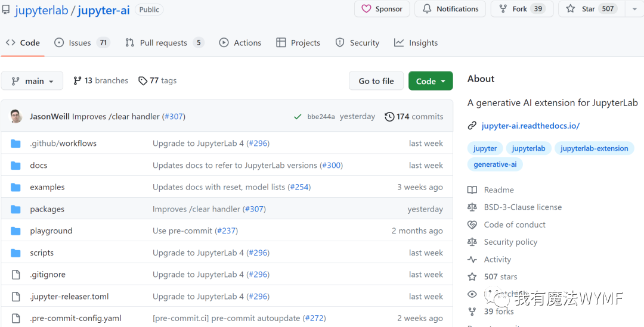Open the .github/workflows folder
644x327 pixels.
[x=63, y=143]
